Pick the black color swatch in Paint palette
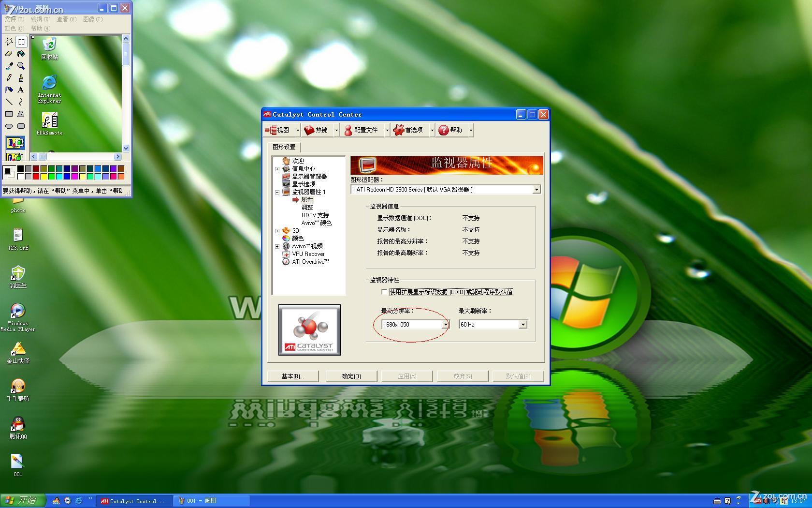This screenshot has width=812, height=508. point(20,168)
